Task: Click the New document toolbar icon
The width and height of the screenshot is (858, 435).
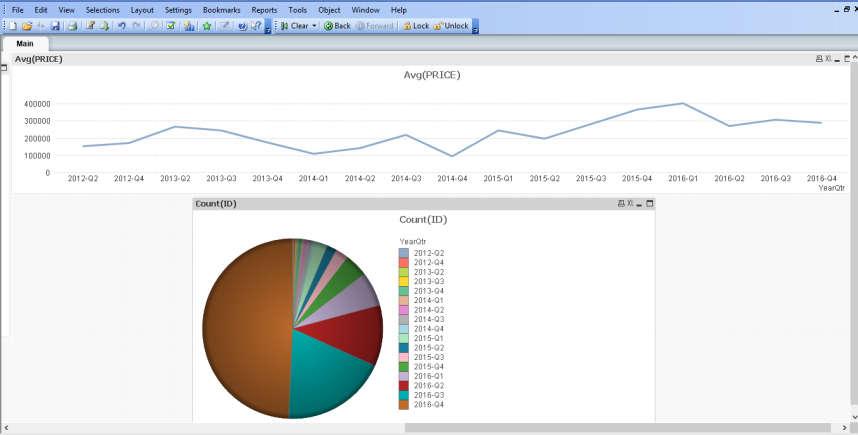Action: [x=12, y=26]
